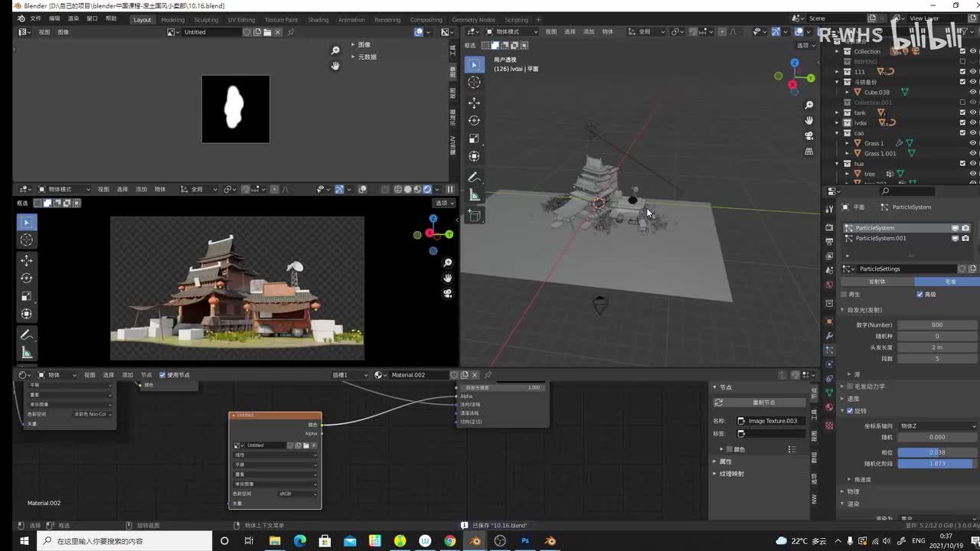The image size is (980, 551).
Task: Switch to the Shading workspace tab
Action: coord(318,20)
